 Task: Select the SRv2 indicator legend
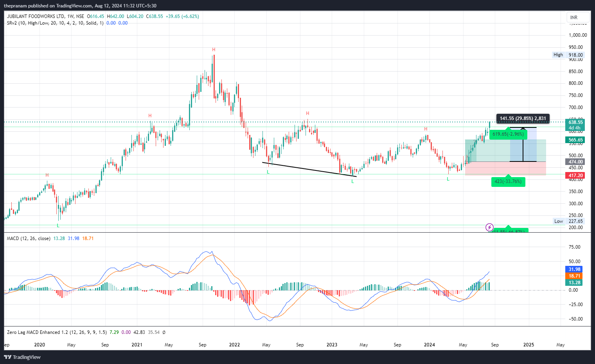coord(55,23)
